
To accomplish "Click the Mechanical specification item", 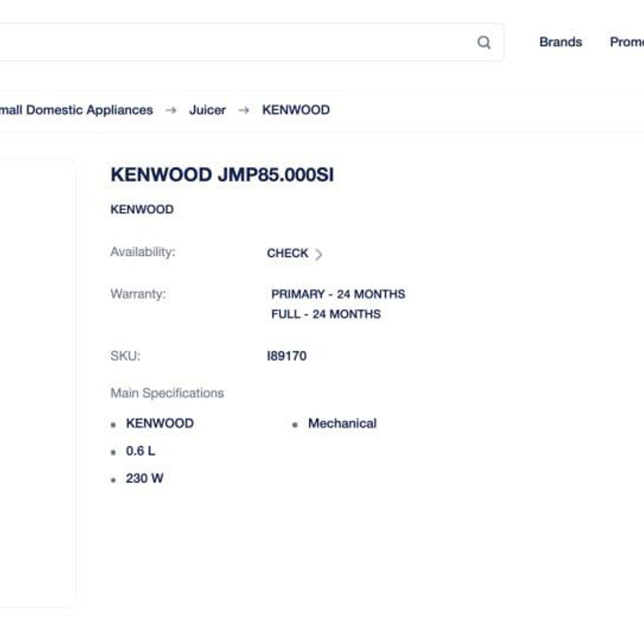I will [x=342, y=423].
